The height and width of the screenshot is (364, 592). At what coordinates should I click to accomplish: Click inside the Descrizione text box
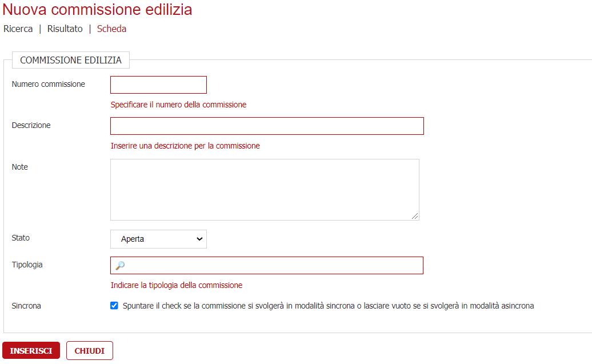click(266, 126)
